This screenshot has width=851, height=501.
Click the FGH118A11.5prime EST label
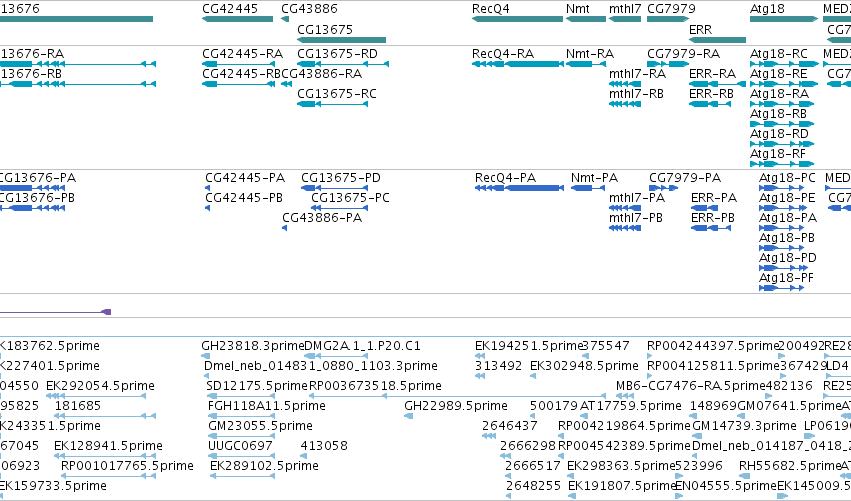pos(266,406)
